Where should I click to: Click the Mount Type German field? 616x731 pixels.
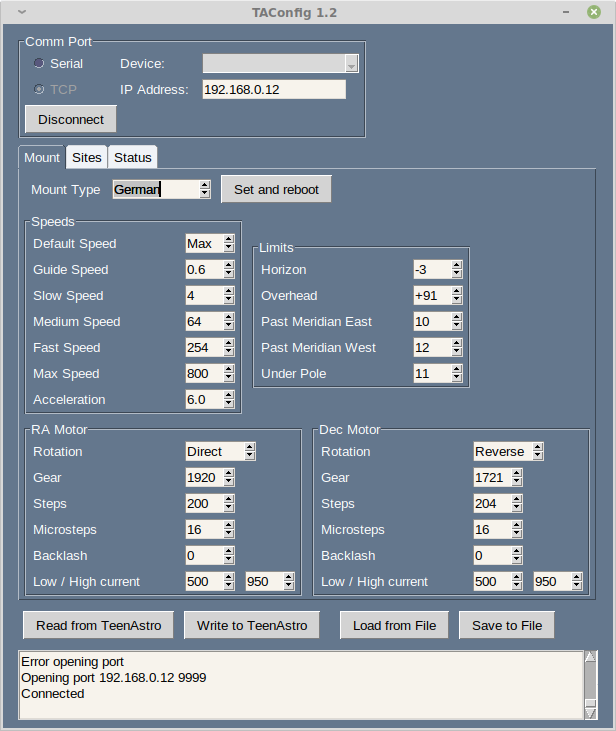pos(156,189)
